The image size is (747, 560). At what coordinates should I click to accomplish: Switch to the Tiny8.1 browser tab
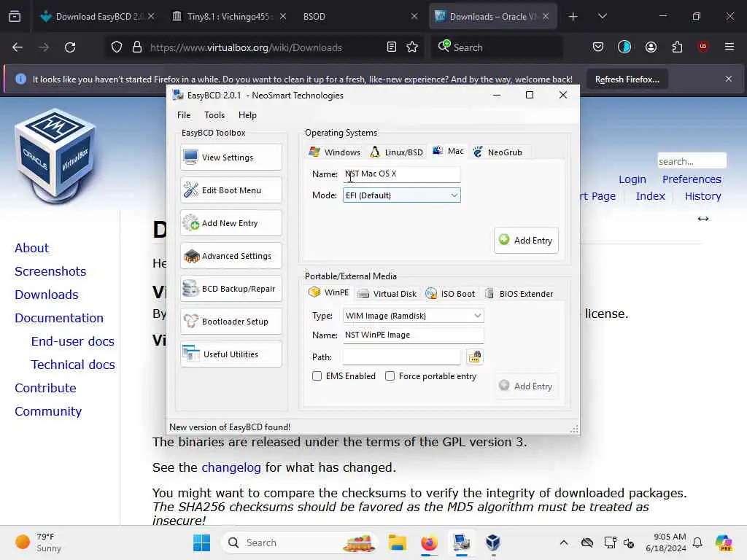coord(230,17)
